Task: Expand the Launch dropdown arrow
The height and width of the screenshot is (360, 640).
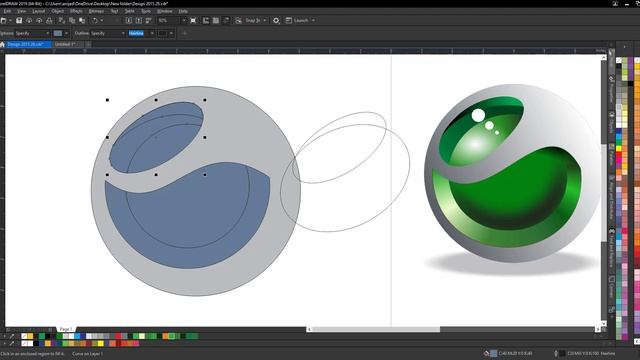Action: point(313,20)
